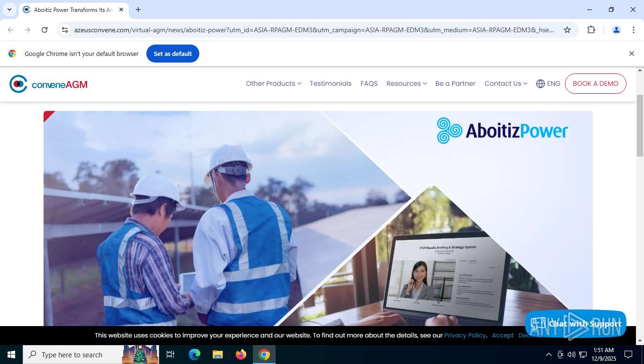This screenshot has height=364, width=644.
Task: Expand the Other Products menu
Action: point(273,83)
